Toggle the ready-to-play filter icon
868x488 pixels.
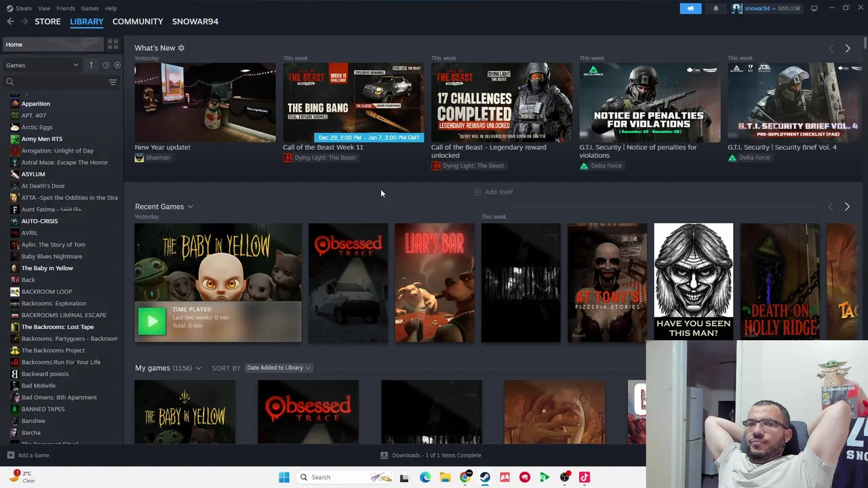117,65
